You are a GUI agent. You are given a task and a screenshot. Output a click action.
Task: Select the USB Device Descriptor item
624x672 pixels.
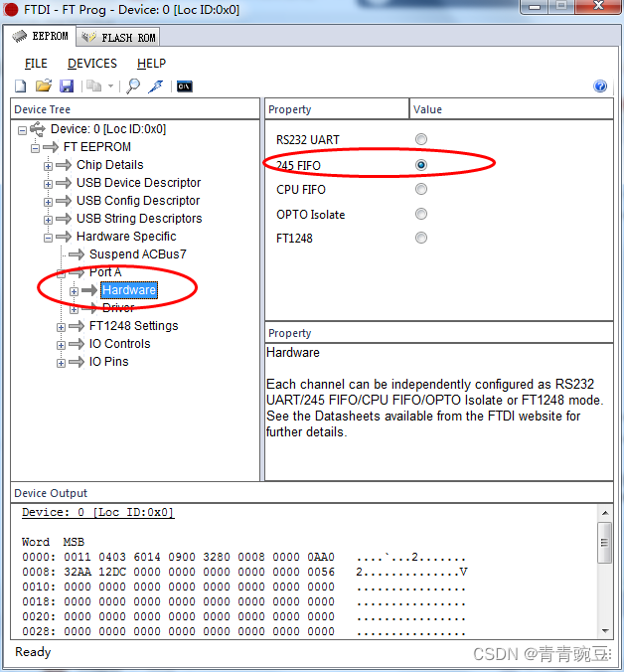[x=139, y=183]
